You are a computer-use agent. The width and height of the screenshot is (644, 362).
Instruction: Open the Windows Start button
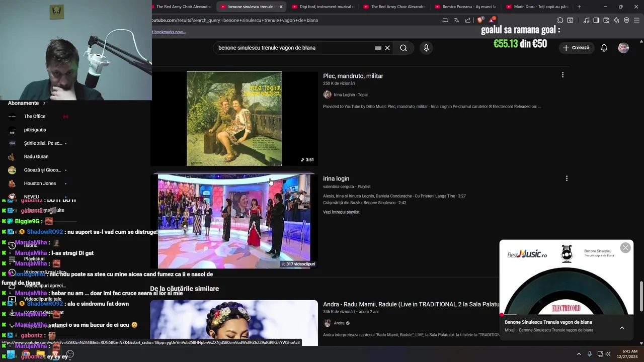pos(11,354)
